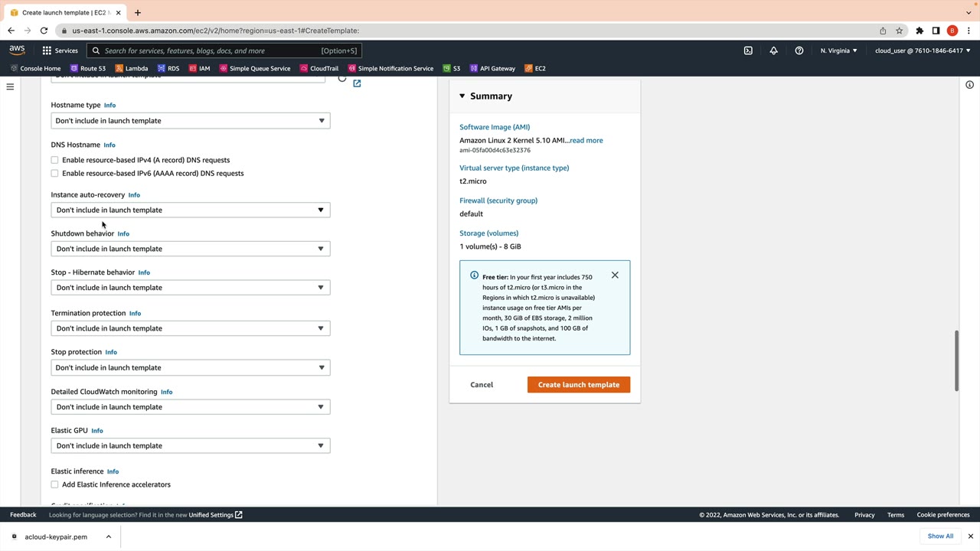The image size is (980, 551).
Task: Open S3 favorite shortcut
Action: (451, 68)
